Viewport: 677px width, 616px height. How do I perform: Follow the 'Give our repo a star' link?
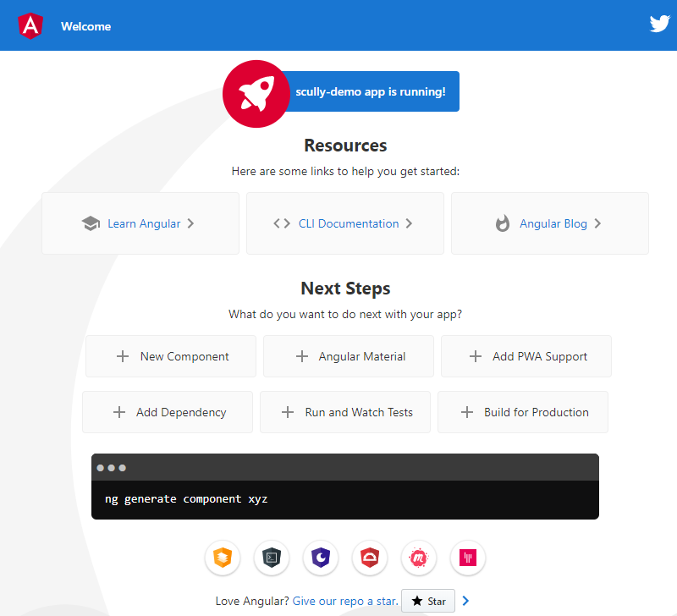tap(345, 601)
